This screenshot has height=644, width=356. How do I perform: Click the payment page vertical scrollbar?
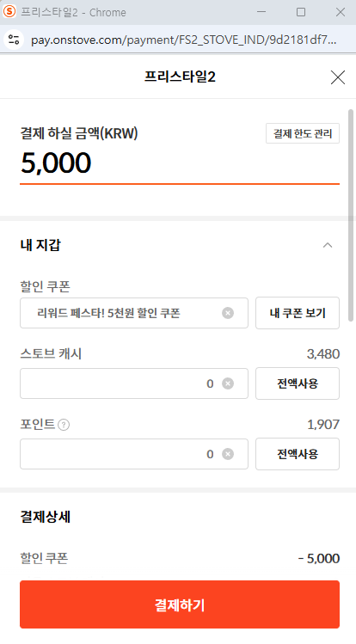coord(351,214)
